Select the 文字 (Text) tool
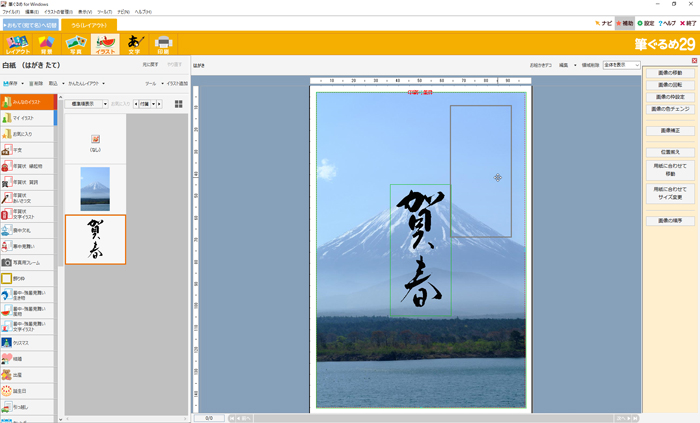The width and height of the screenshot is (700, 423). (x=134, y=43)
